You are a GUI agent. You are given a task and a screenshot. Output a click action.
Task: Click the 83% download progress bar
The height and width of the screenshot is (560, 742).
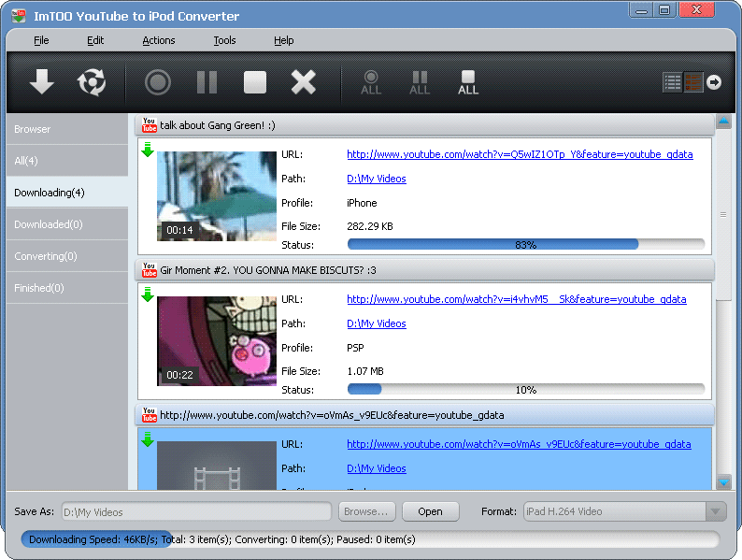tap(526, 244)
